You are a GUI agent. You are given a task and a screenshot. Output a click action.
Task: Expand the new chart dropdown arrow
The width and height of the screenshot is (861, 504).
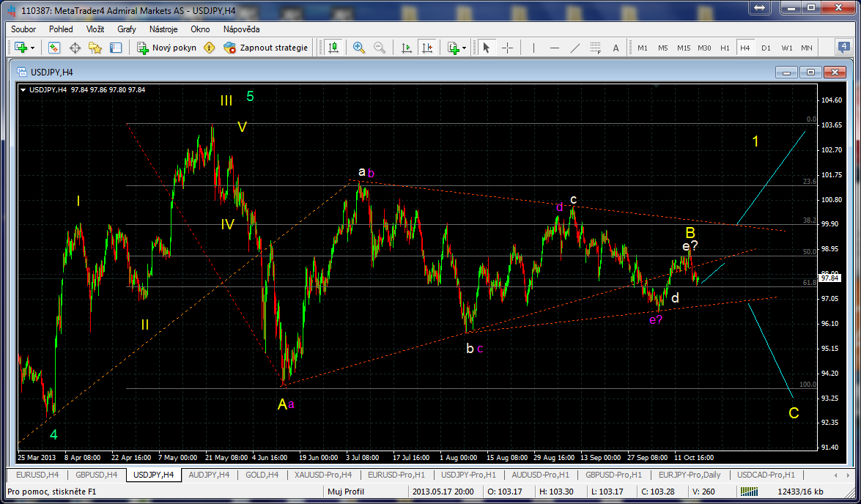(33, 48)
